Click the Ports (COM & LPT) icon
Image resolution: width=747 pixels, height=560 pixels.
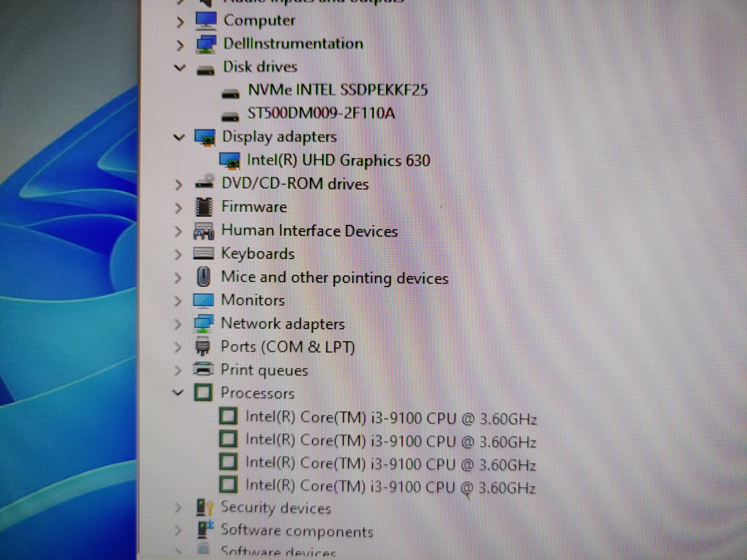pyautogui.click(x=202, y=346)
